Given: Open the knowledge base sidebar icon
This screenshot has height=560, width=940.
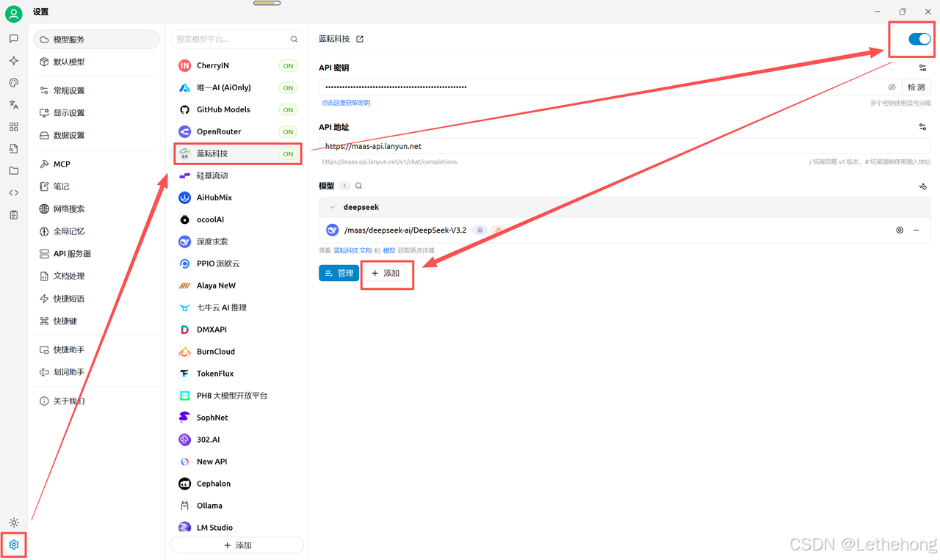Looking at the screenshot, I should coord(14,149).
